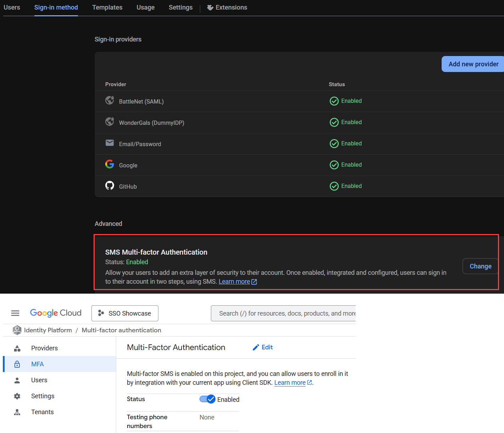Click the Providers sidebar icon

pos(17,348)
